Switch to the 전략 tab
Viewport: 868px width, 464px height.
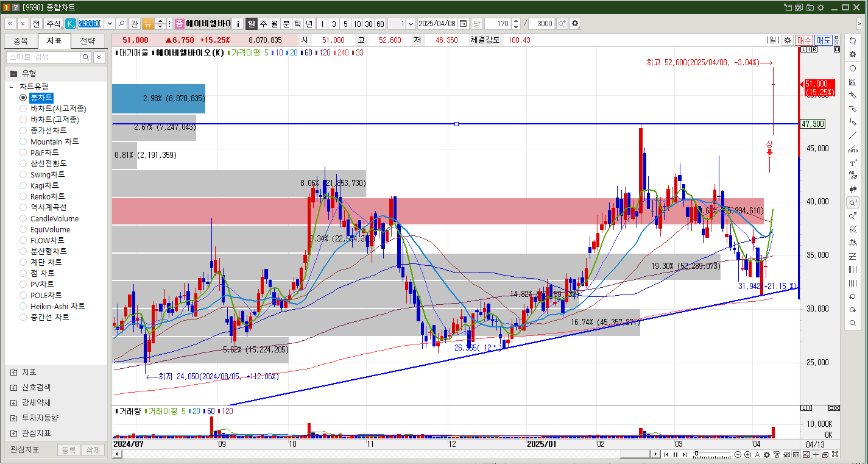pos(88,41)
